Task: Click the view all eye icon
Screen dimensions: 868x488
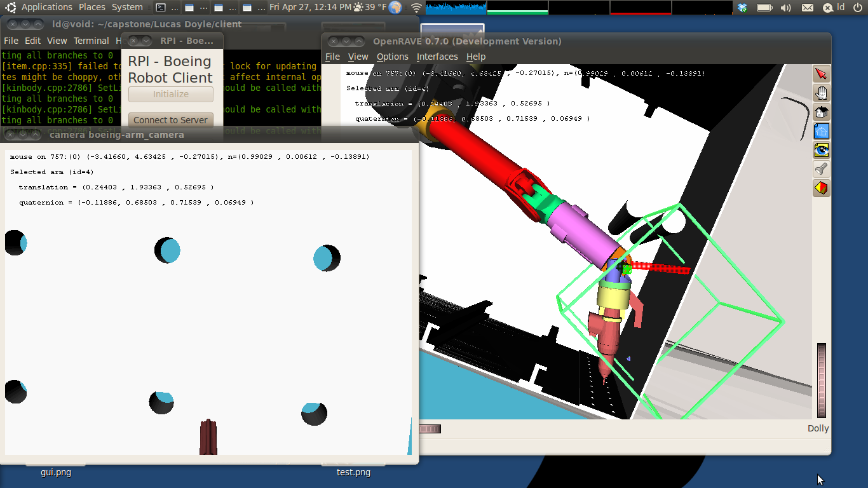Action: click(822, 151)
